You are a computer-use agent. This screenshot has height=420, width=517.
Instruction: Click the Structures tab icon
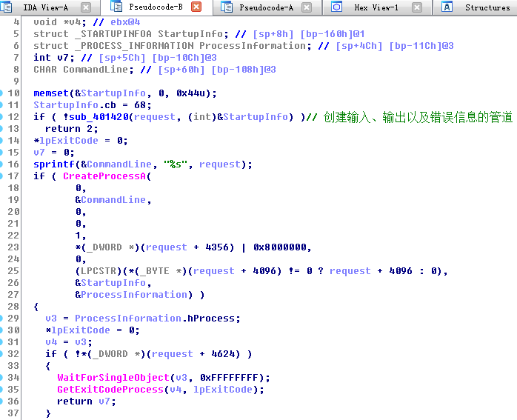(447, 7)
